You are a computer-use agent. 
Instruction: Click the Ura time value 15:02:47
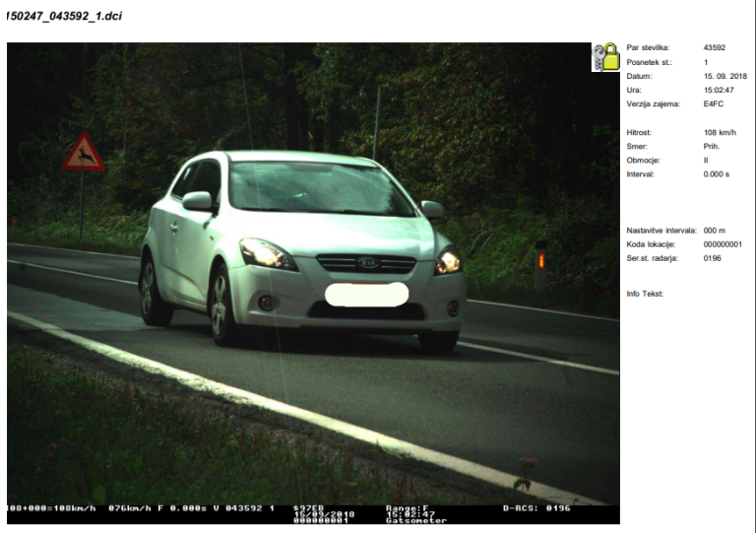coord(719,90)
